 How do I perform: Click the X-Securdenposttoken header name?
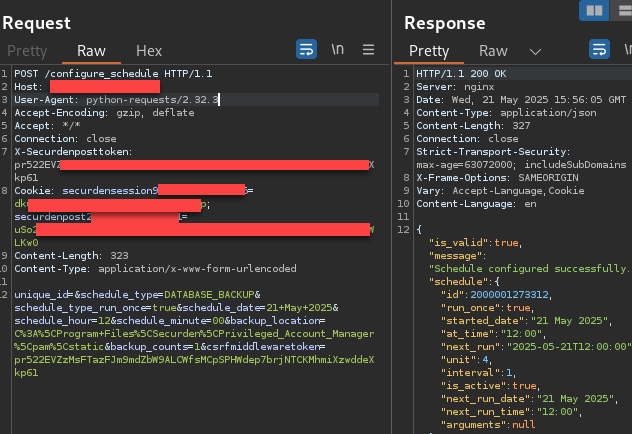[x=76, y=152]
